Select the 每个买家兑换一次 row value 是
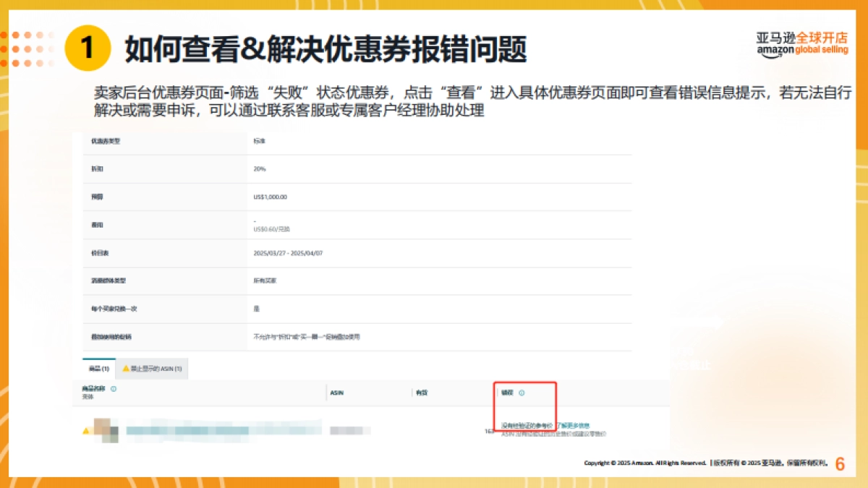Viewport: 868px width, 488px height. point(256,307)
